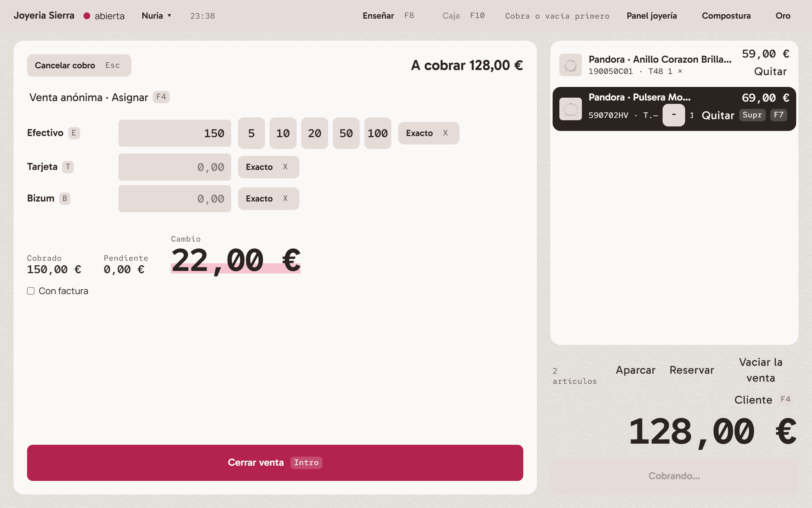Add a 5 euro cash note
The image size is (812, 508).
point(251,133)
